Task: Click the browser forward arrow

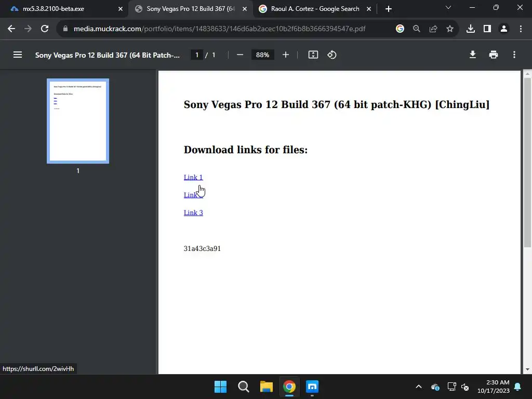Action: (28, 29)
